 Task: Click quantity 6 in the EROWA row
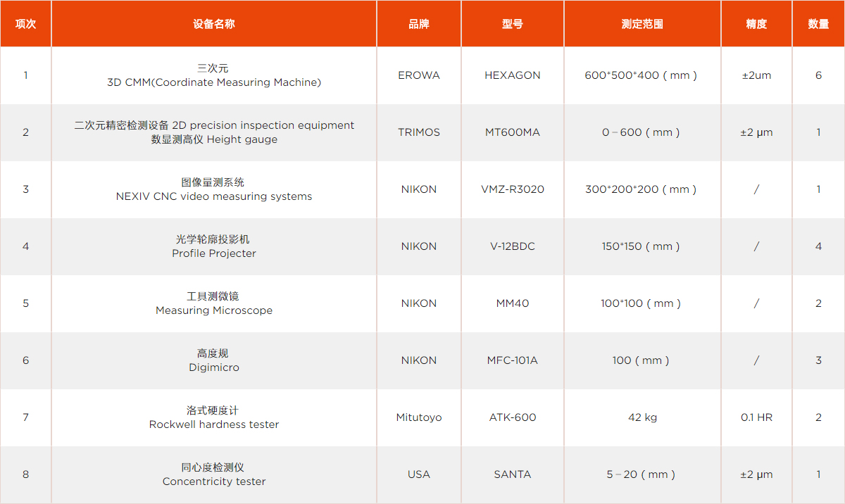[818, 75]
